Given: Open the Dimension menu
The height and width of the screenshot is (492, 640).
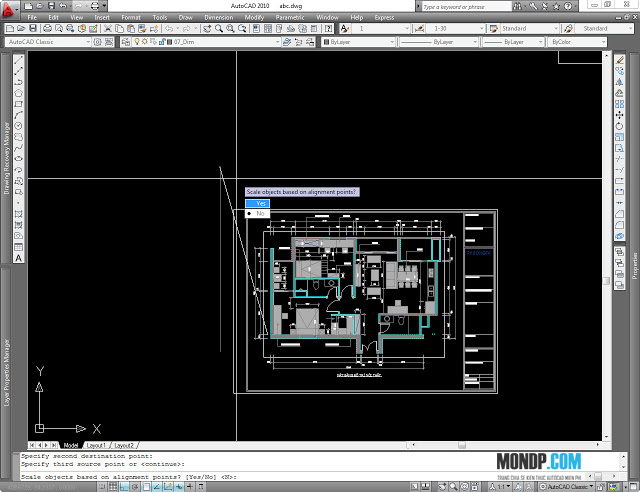Looking at the screenshot, I should 219,18.
